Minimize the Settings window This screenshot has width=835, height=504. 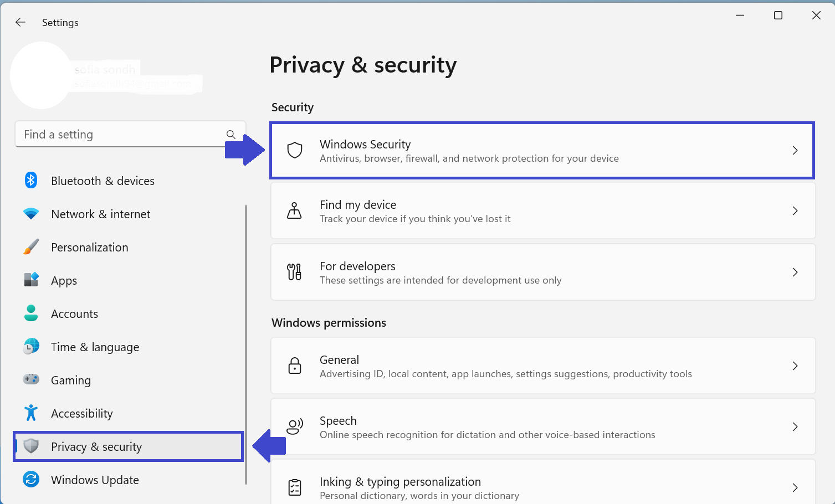pyautogui.click(x=740, y=16)
